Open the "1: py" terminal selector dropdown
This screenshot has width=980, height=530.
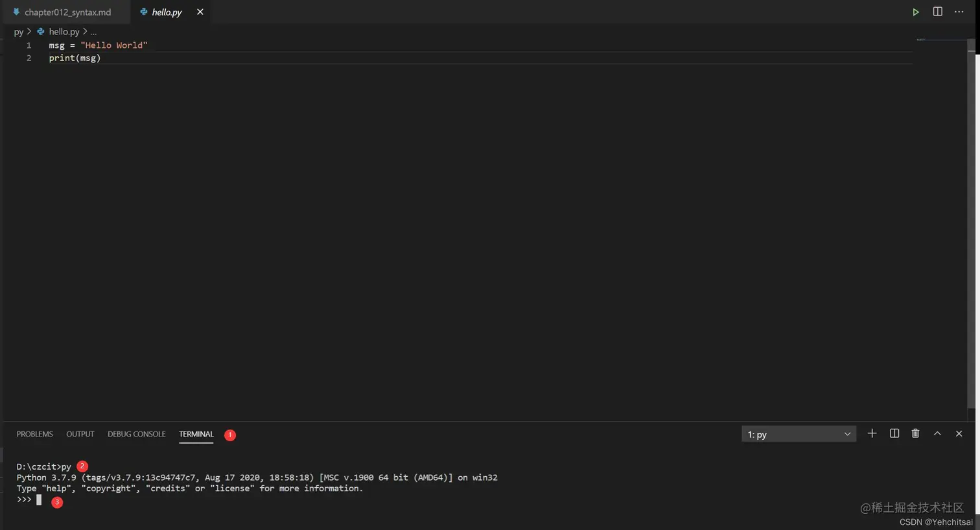(799, 434)
